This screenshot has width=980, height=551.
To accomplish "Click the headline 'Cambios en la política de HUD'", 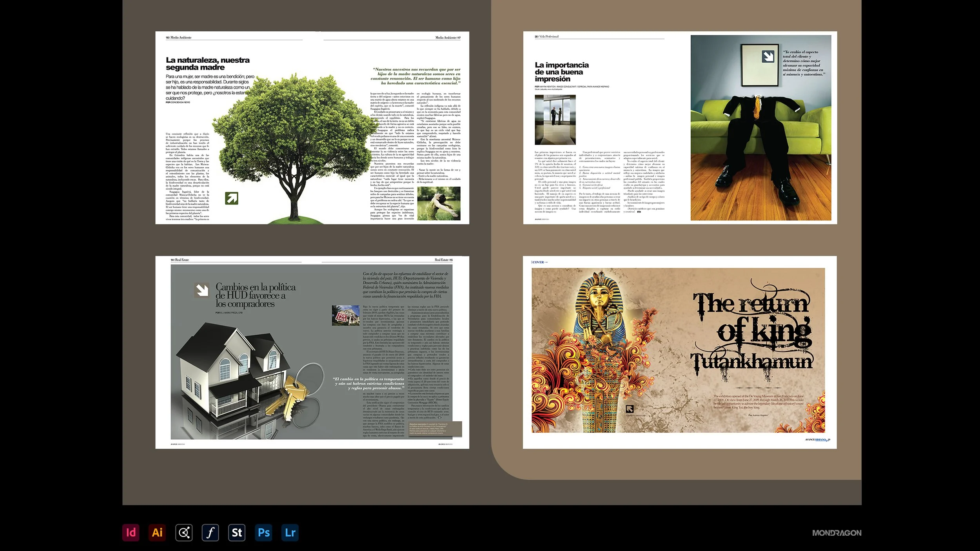I will click(255, 295).
